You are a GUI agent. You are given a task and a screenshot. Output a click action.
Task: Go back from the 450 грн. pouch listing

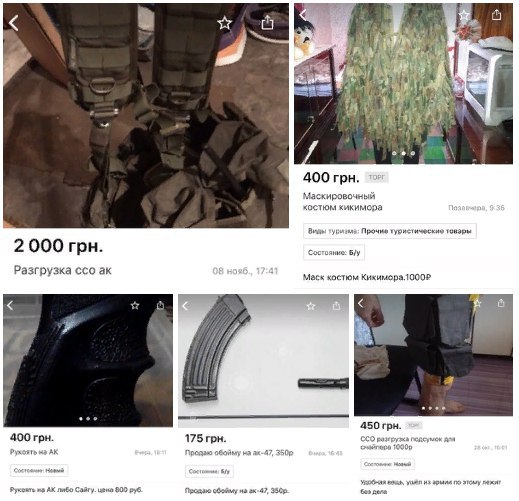tap(360, 303)
